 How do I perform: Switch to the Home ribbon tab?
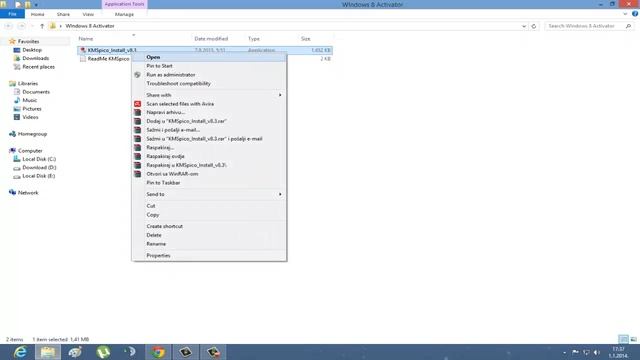[38, 14]
